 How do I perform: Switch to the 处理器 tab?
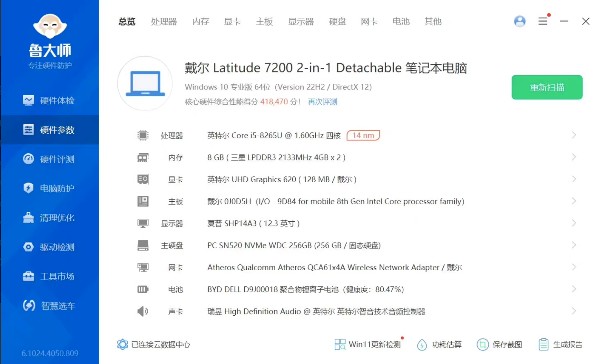click(164, 22)
